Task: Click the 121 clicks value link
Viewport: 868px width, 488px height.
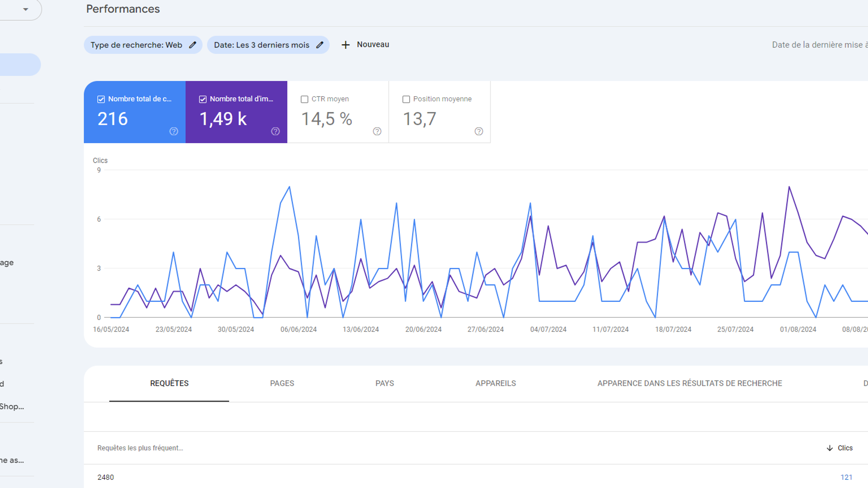Action: [x=846, y=477]
